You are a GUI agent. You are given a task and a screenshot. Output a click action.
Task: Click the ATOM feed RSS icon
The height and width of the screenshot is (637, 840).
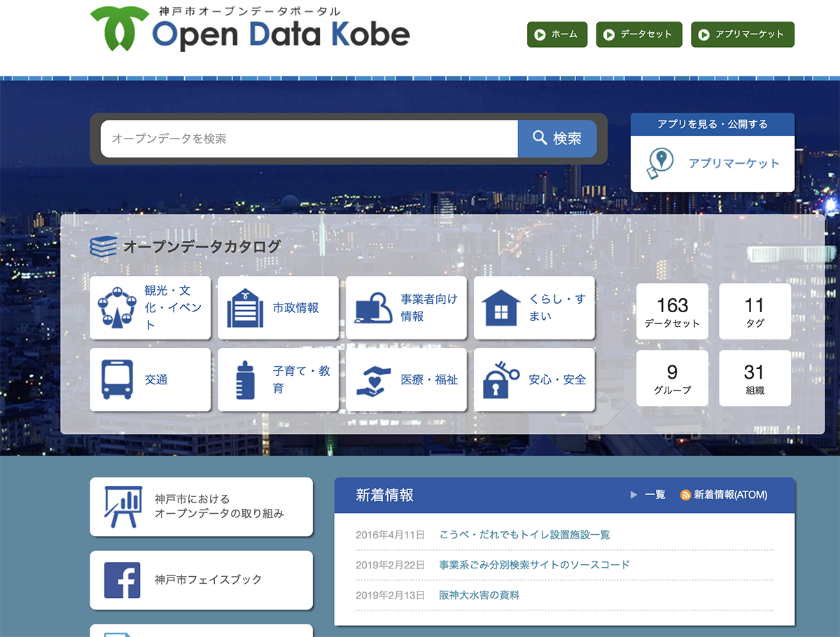tap(685, 495)
